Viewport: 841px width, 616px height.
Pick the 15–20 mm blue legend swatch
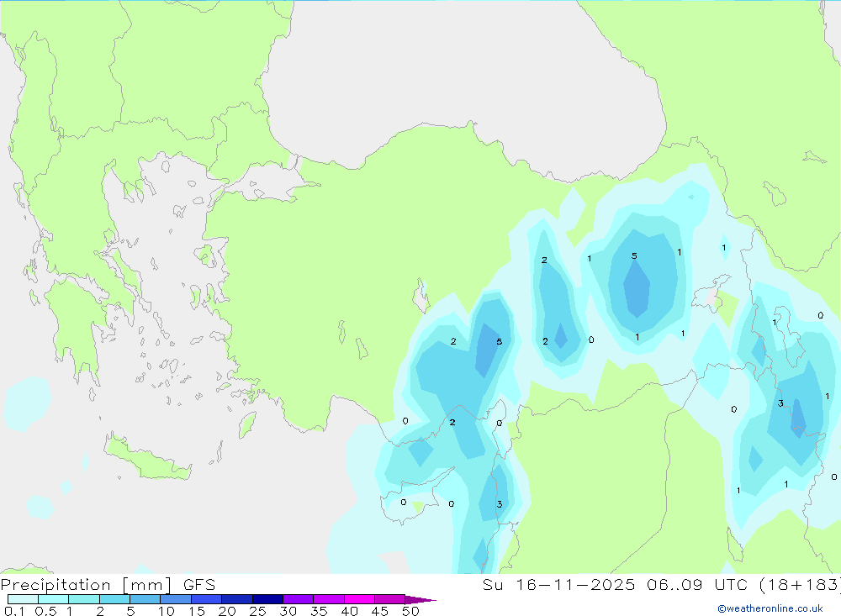[207, 599]
